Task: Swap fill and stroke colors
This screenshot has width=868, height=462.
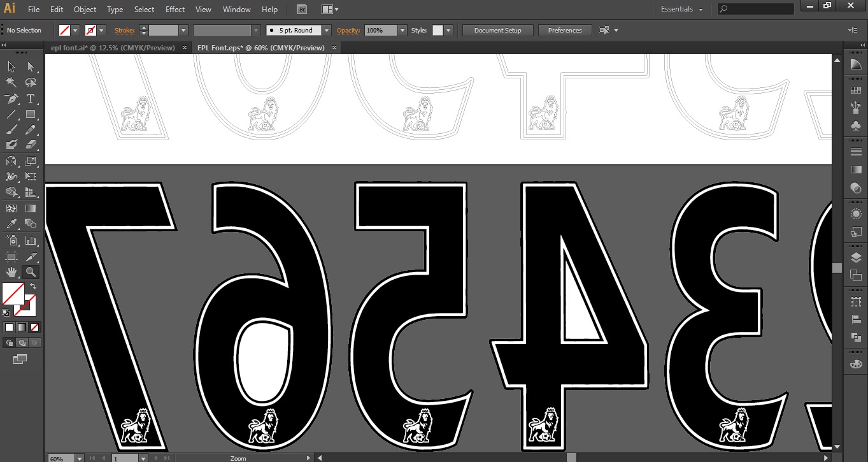Action: [x=33, y=287]
